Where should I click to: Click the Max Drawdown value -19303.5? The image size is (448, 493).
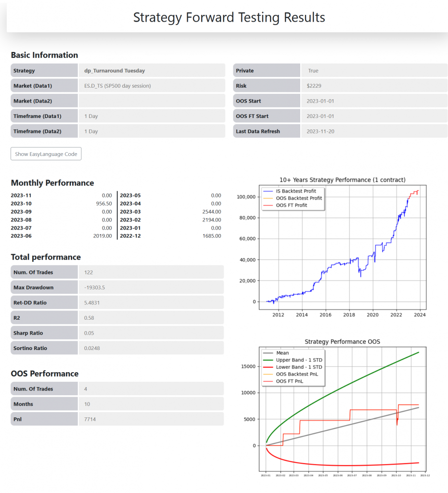point(94,287)
